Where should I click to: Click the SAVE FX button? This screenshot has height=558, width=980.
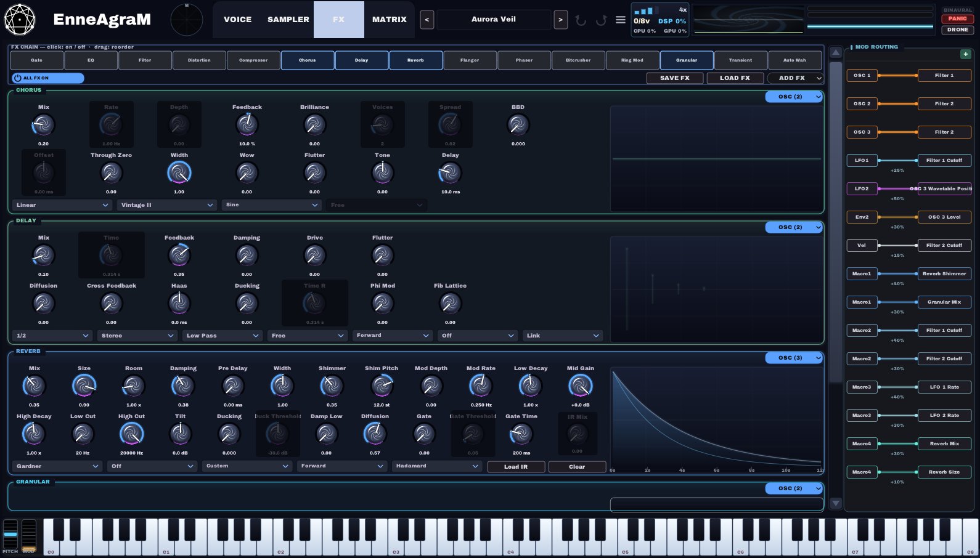click(675, 78)
